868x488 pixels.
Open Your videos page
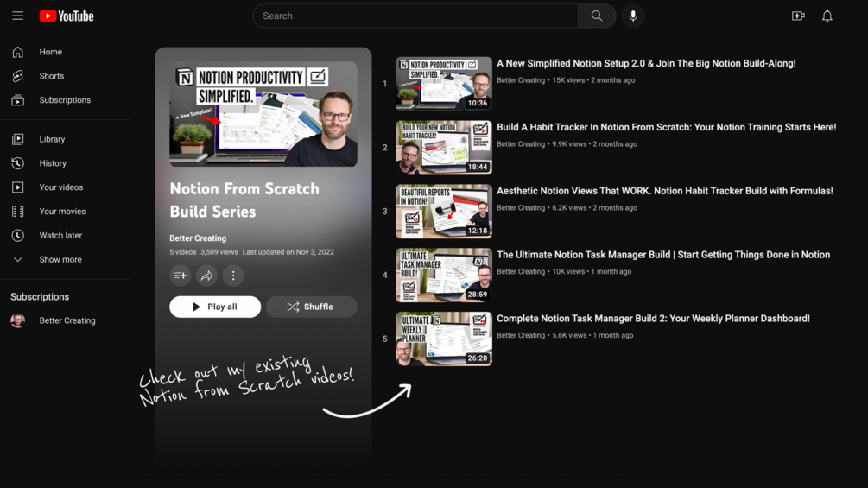pyautogui.click(x=61, y=187)
